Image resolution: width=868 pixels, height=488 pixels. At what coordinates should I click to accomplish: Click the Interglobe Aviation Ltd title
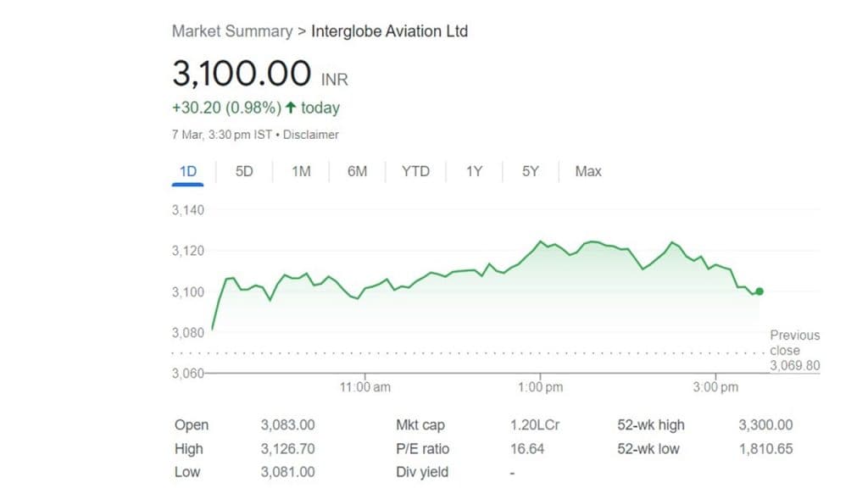389,31
